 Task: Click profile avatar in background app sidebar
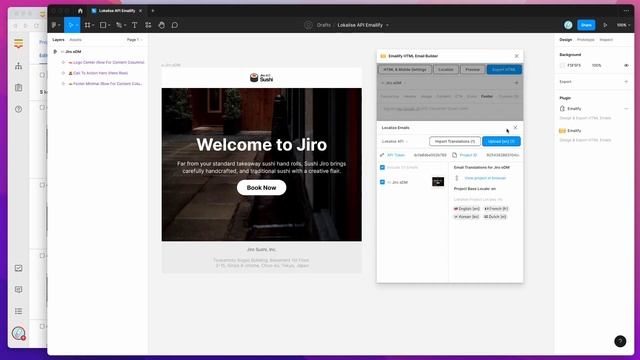(18, 333)
